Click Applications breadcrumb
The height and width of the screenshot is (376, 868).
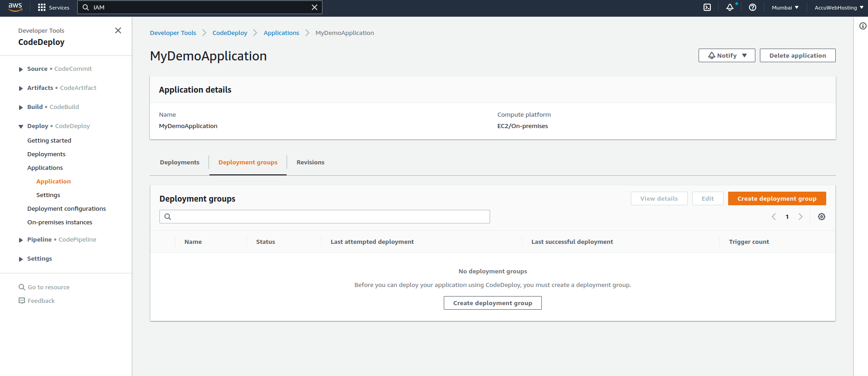(281, 33)
